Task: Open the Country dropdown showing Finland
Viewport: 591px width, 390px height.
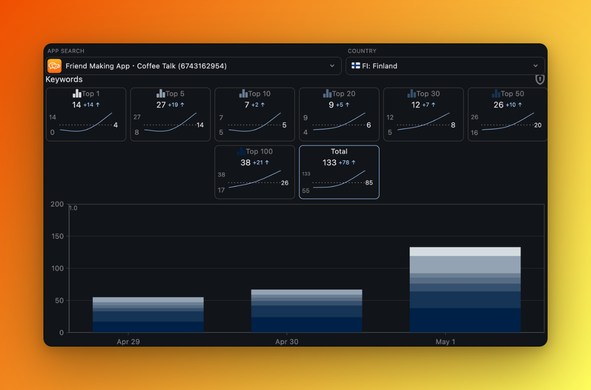Action: pyautogui.click(x=445, y=66)
